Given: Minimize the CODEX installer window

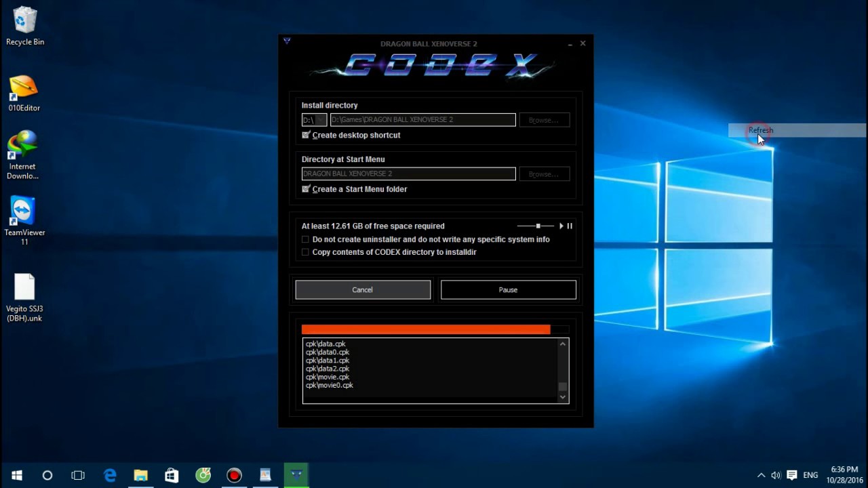Looking at the screenshot, I should click(570, 43).
